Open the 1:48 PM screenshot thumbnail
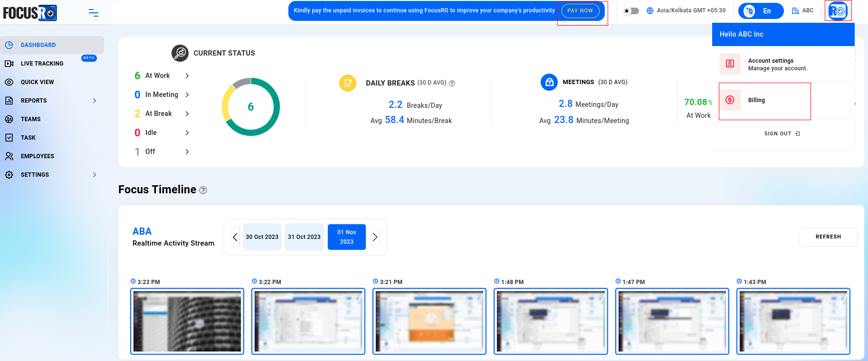This screenshot has width=868, height=361. (x=551, y=322)
